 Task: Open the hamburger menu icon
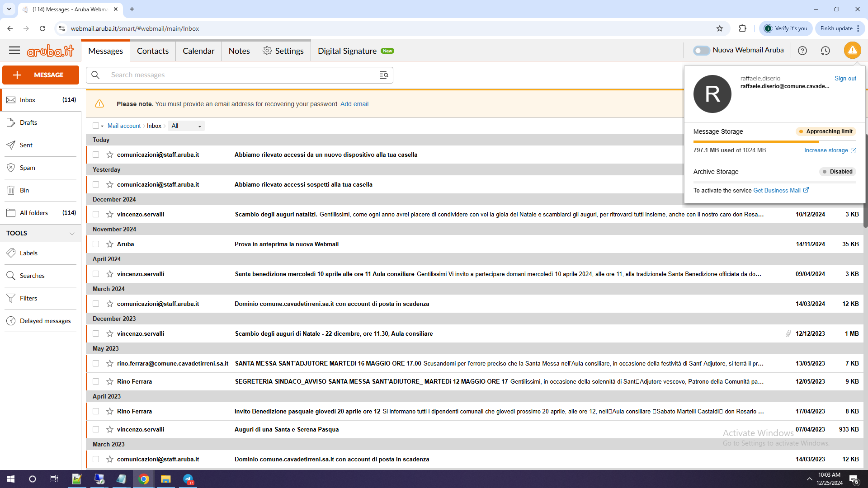[14, 51]
